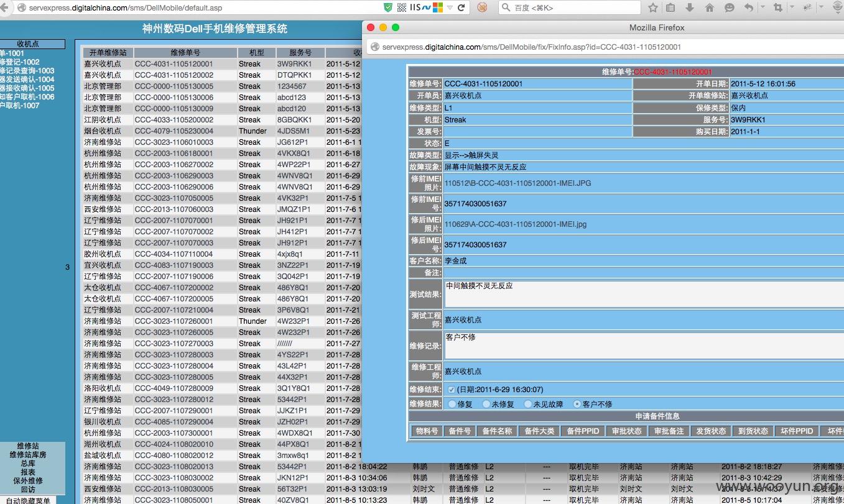Open the 保外维修 sidebar section

28,481
